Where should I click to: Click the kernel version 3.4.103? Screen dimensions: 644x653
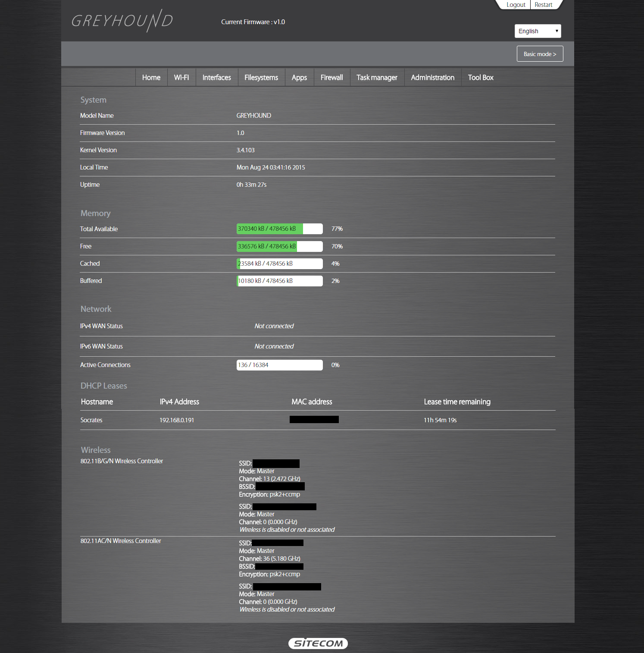246,150
